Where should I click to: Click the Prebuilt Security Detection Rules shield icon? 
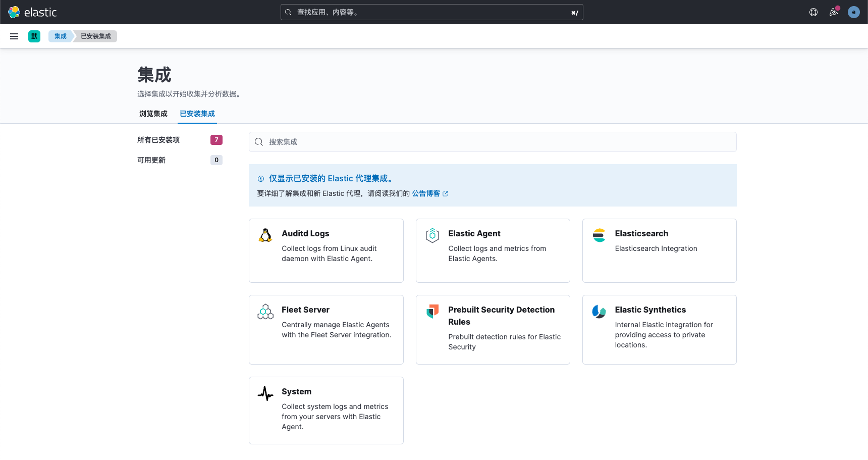pyautogui.click(x=432, y=312)
